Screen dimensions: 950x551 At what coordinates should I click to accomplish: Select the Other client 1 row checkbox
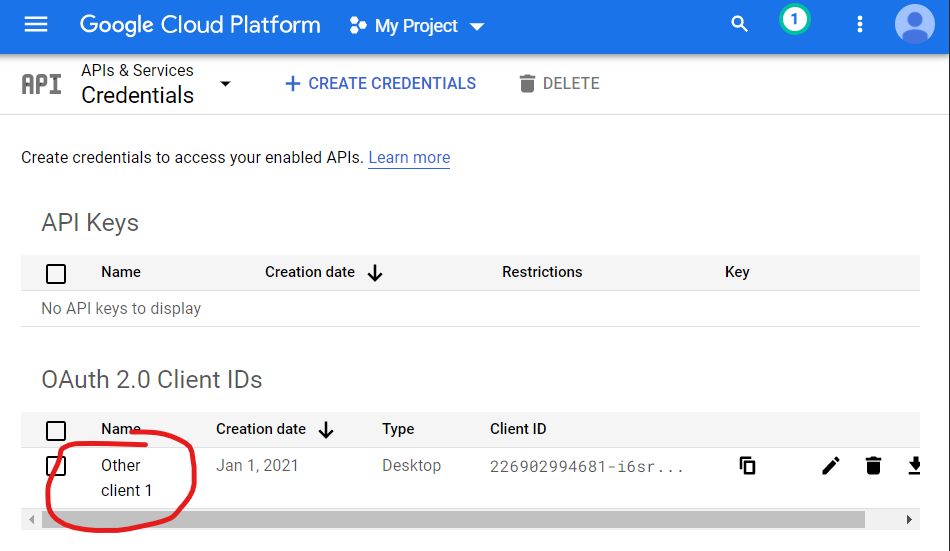click(56, 466)
